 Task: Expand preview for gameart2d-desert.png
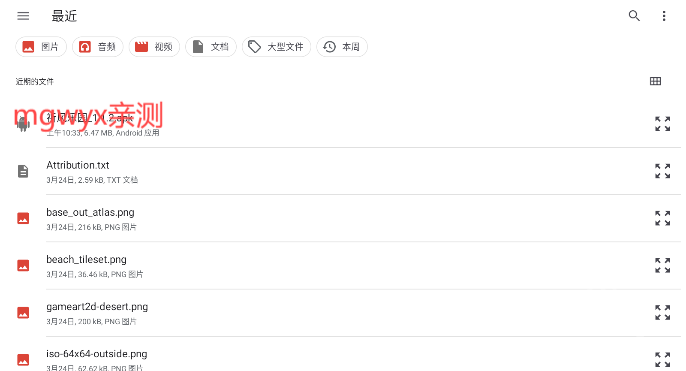tap(662, 312)
